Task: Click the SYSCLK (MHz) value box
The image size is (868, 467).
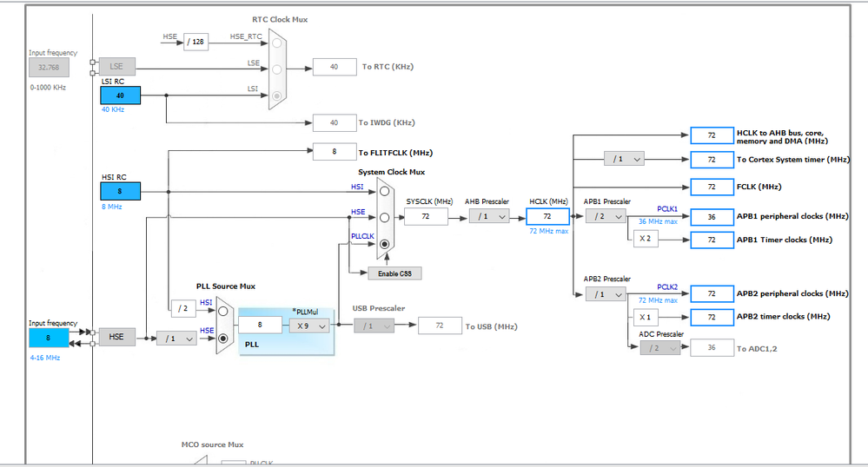Action: pyautogui.click(x=427, y=216)
